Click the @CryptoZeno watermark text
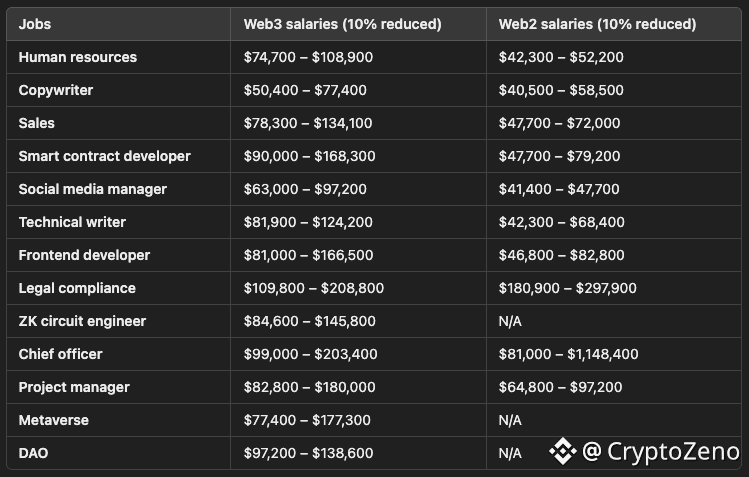 661,451
